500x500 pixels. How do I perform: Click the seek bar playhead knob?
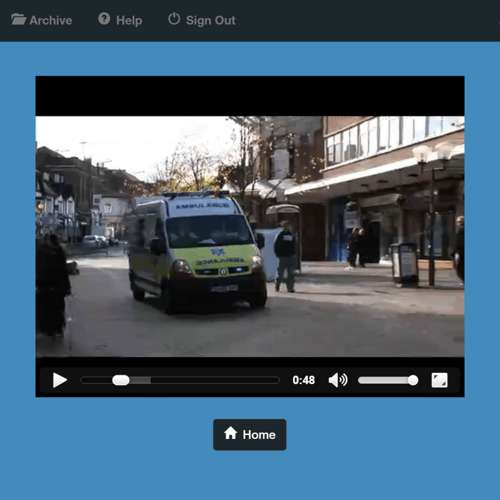point(121,380)
